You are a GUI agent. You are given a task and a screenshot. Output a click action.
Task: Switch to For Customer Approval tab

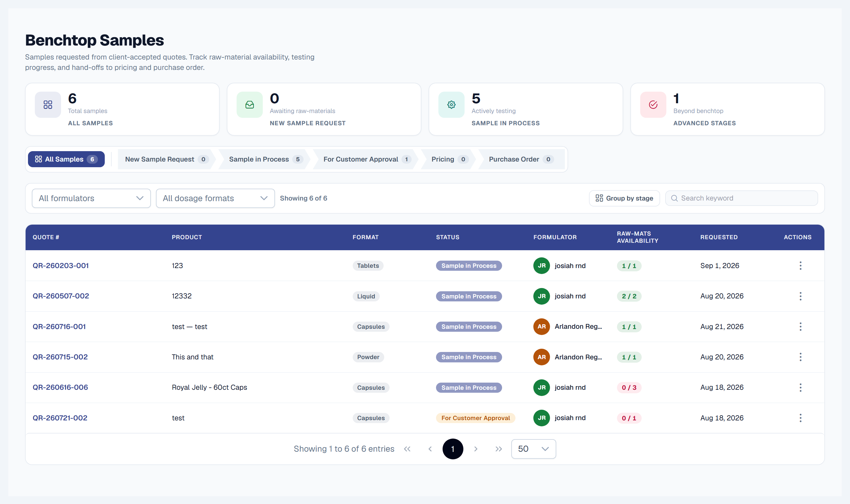pyautogui.click(x=366, y=159)
